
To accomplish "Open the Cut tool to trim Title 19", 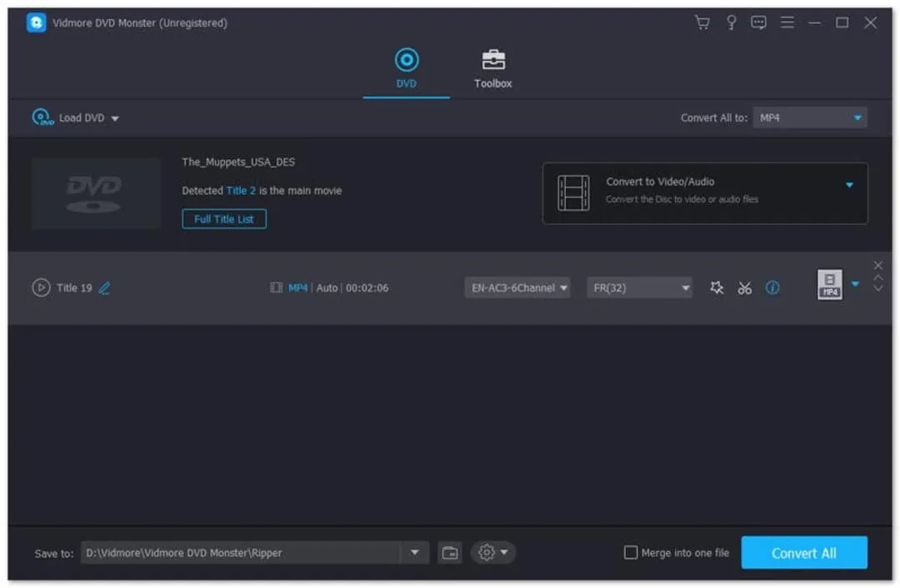I will [x=744, y=287].
